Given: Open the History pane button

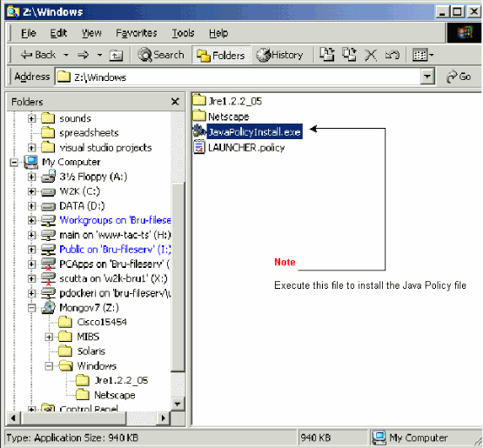Looking at the screenshot, I should [279, 55].
